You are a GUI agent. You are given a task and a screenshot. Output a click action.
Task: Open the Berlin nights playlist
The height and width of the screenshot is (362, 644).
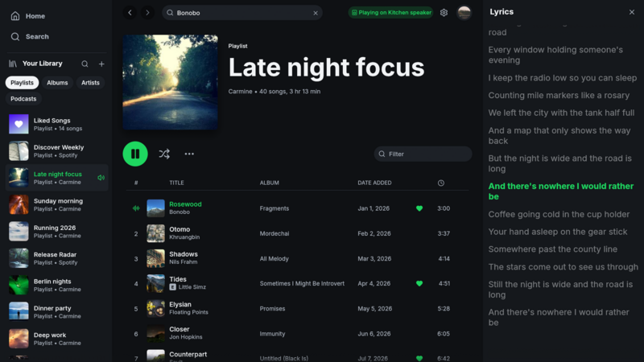pyautogui.click(x=56, y=286)
